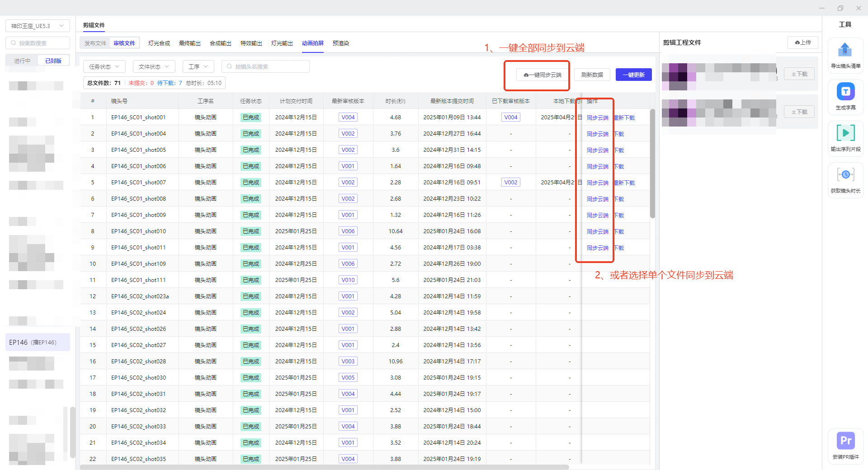
Task: Open V010 version tag of shot111
Action: (x=348, y=280)
